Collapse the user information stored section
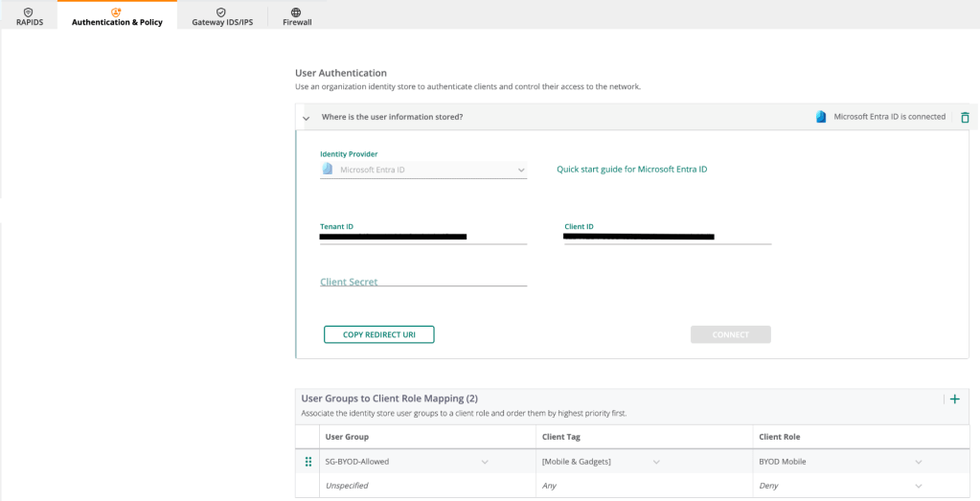The height and width of the screenshot is (501, 980). pos(307,118)
